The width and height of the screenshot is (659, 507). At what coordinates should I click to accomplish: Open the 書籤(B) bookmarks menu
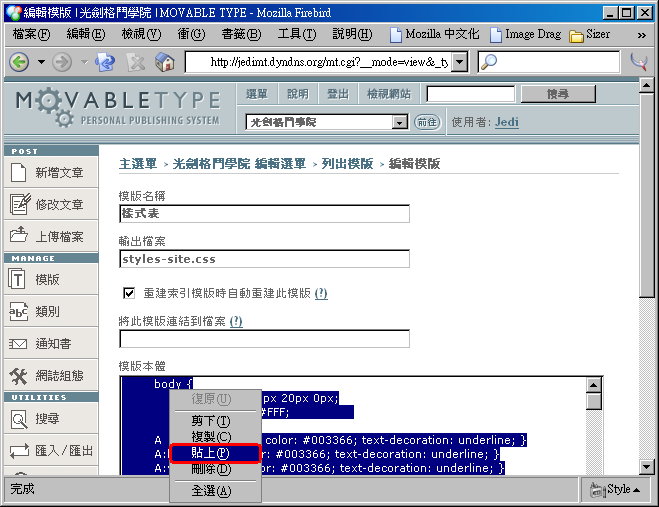(241, 34)
